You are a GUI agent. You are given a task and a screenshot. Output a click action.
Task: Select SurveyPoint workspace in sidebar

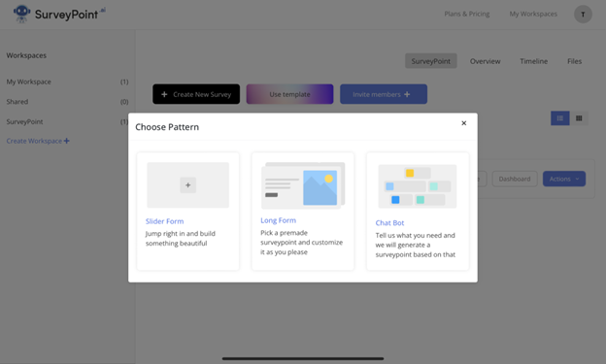24,121
